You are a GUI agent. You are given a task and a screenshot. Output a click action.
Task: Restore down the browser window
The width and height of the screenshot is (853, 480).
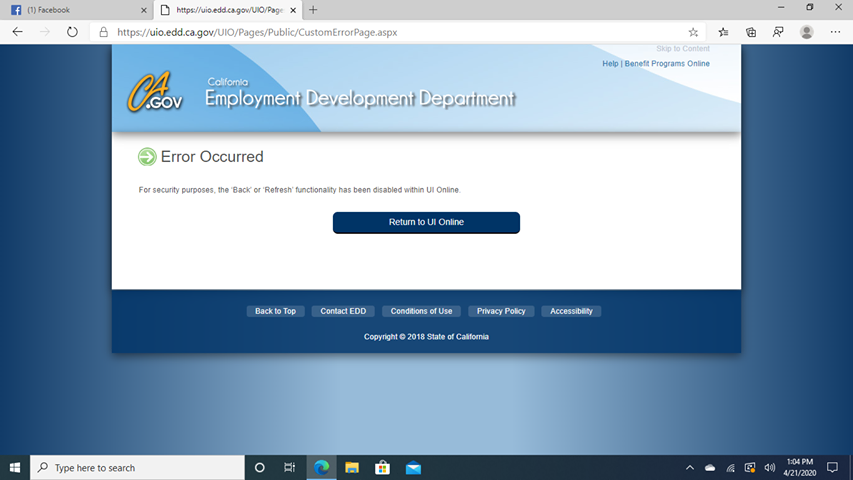tap(809, 8)
